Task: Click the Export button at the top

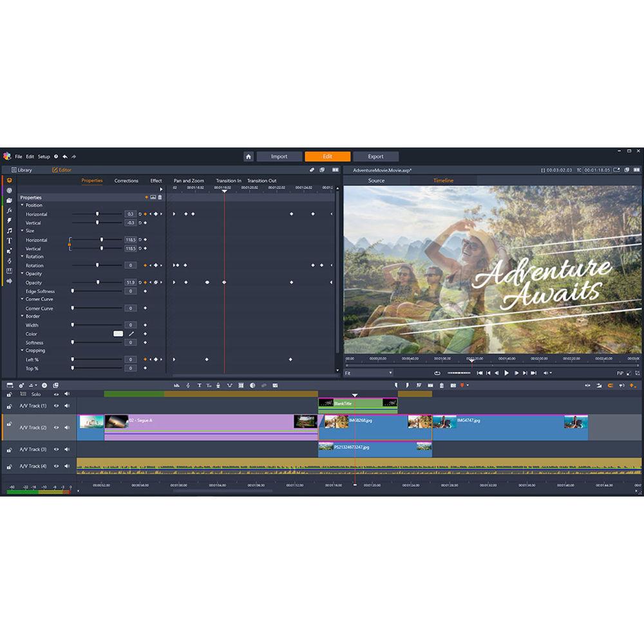Action: 376,156
